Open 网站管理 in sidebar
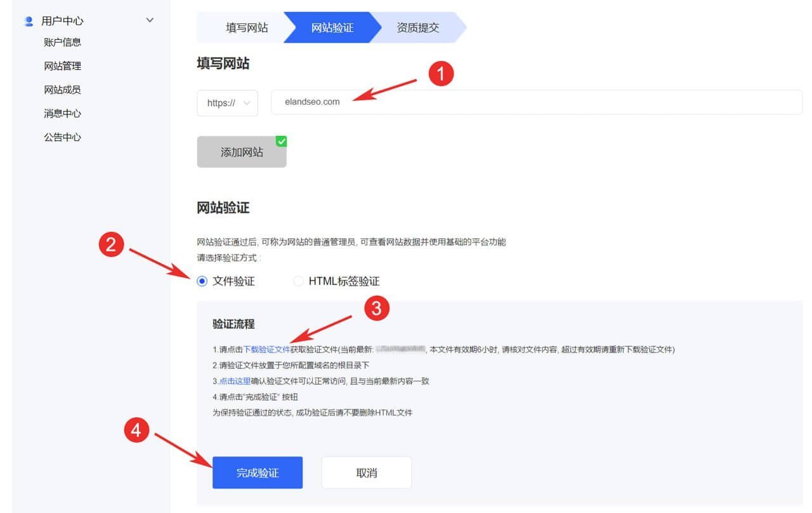This screenshot has height=513, width=812. coord(62,66)
